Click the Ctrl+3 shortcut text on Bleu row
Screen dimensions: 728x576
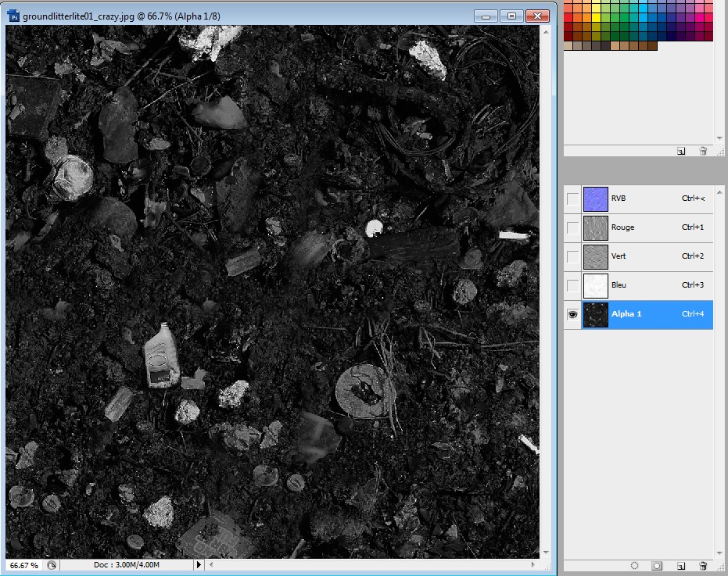(x=693, y=284)
